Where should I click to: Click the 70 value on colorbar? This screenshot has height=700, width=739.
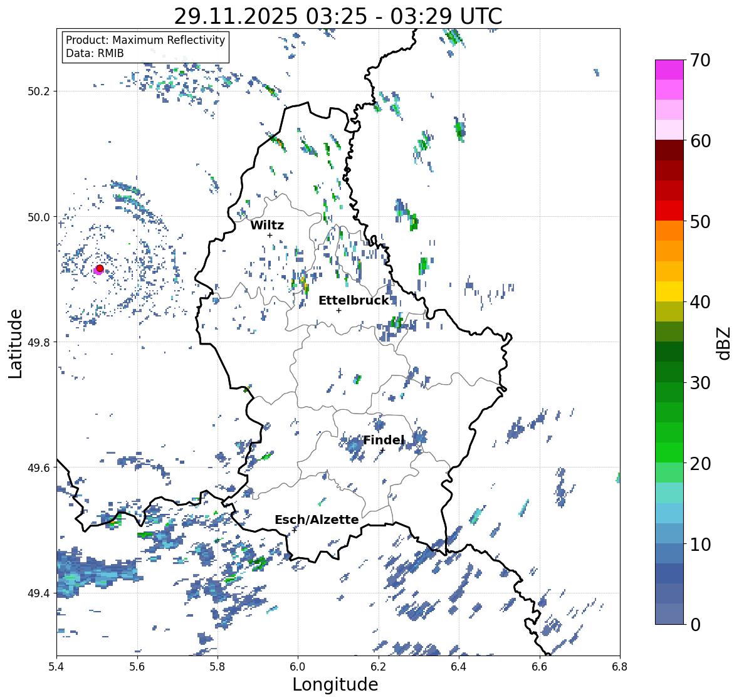700,60
